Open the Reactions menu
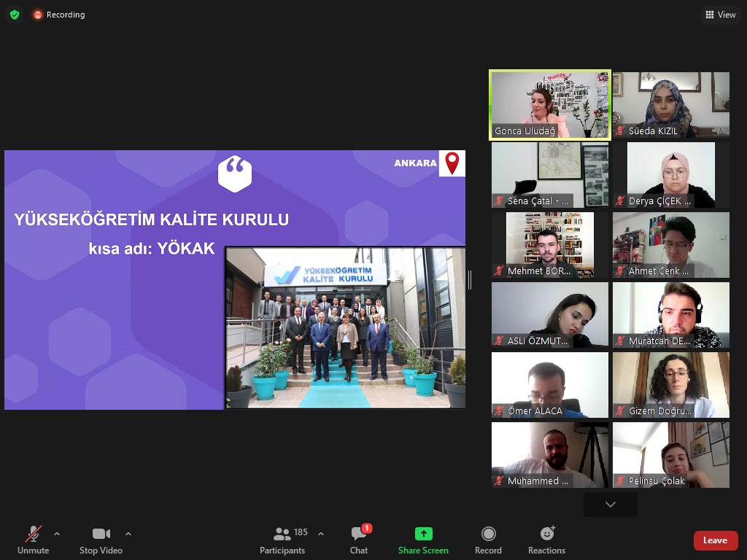Viewport: 747px width, 560px height. coord(547,540)
